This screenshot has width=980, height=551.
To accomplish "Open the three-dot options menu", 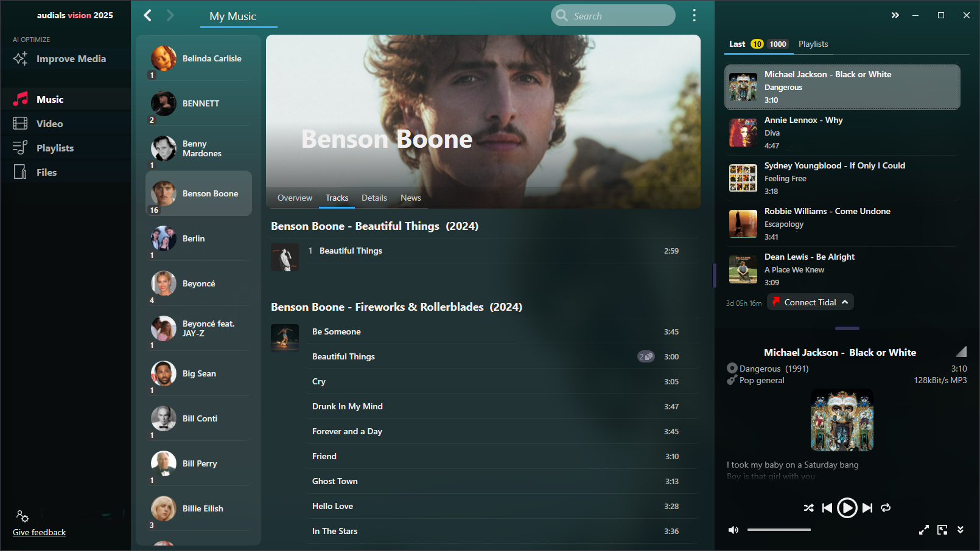I will pos(694,15).
